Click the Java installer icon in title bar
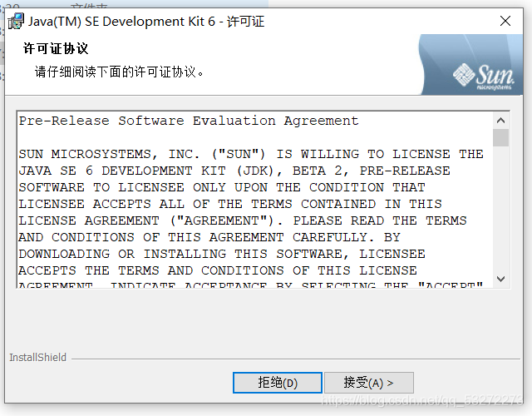The height and width of the screenshot is (416, 532). [x=16, y=22]
